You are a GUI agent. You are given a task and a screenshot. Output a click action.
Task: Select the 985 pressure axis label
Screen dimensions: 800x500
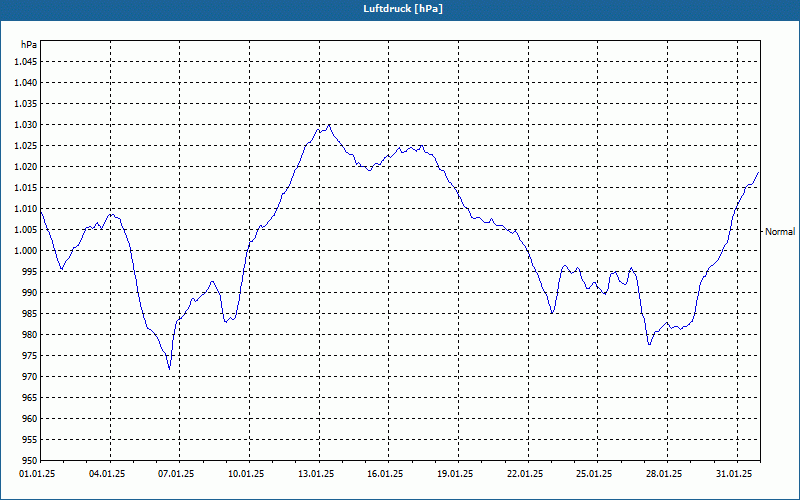pos(30,314)
